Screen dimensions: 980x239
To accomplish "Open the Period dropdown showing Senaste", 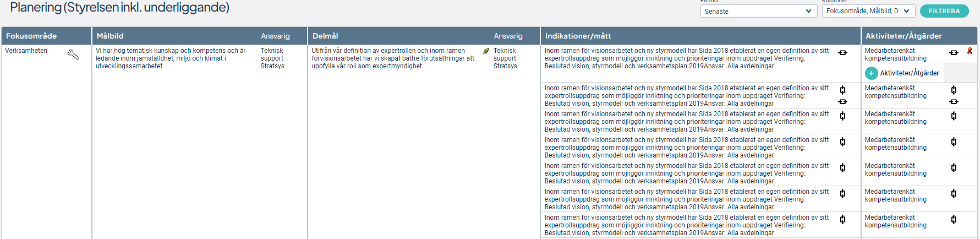I will (x=759, y=11).
